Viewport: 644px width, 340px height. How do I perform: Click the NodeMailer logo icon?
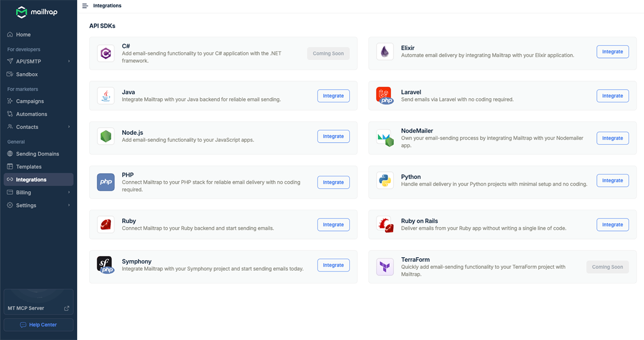(x=385, y=138)
